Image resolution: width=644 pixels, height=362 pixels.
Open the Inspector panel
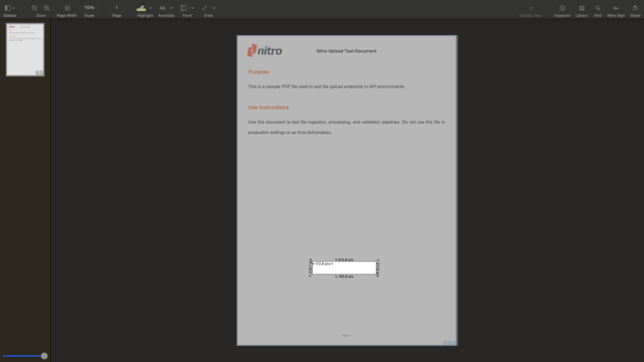click(x=562, y=8)
